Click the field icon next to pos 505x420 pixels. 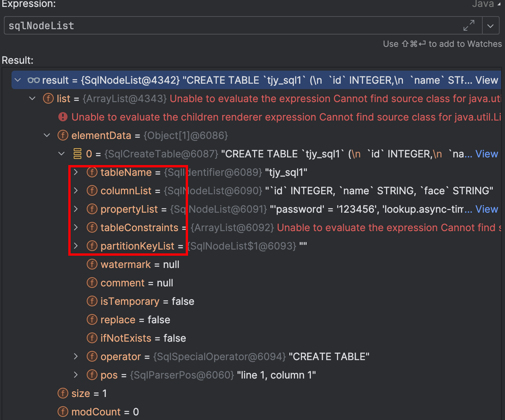92,375
